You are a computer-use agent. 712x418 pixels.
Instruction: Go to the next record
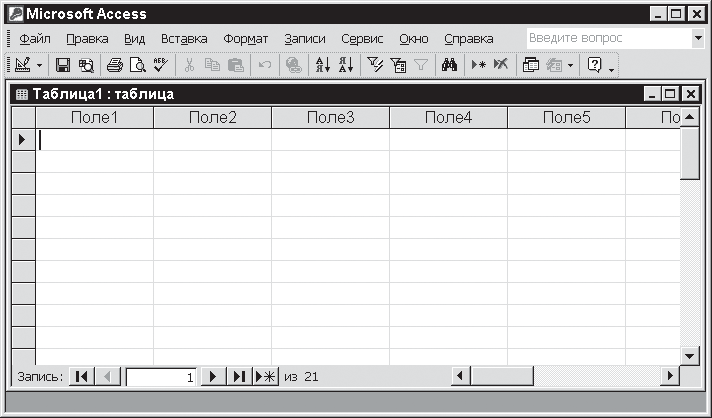click(213, 377)
